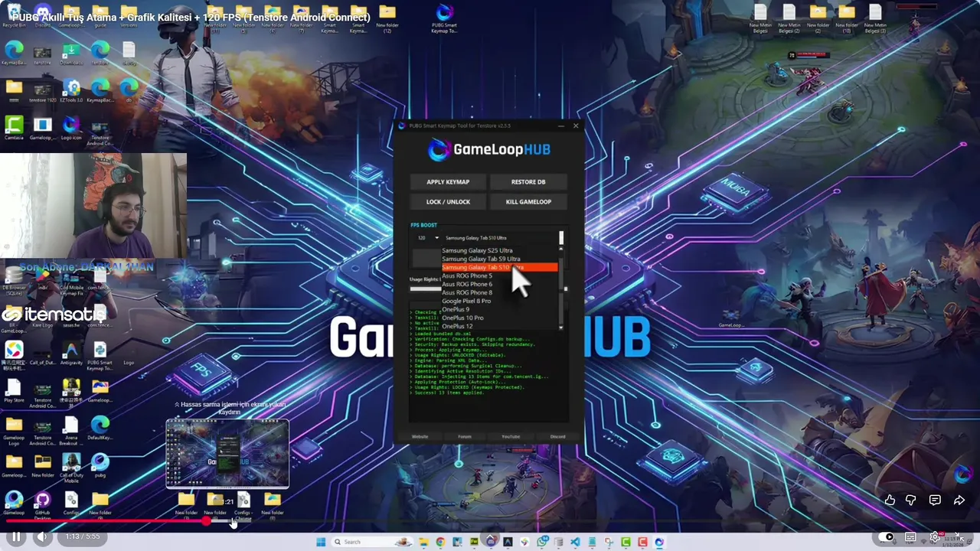Open the Versions folder on desktop
This screenshot has height=551, width=980.
(129, 16)
